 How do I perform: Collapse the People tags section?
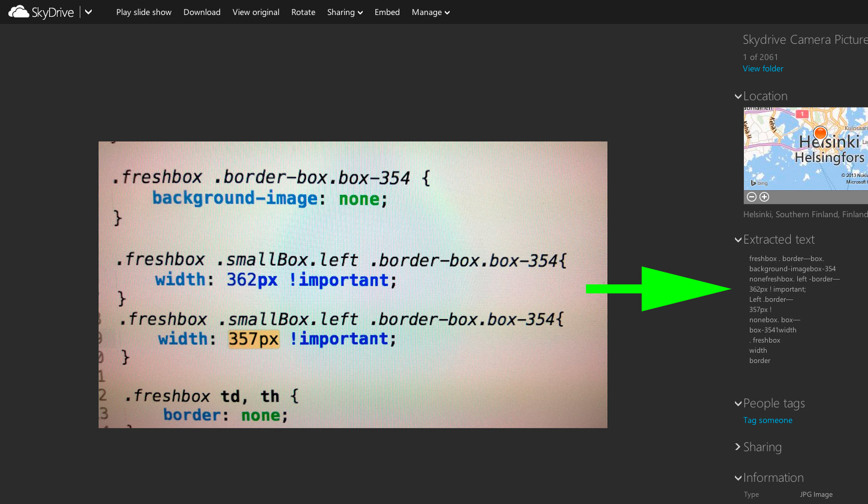738,404
